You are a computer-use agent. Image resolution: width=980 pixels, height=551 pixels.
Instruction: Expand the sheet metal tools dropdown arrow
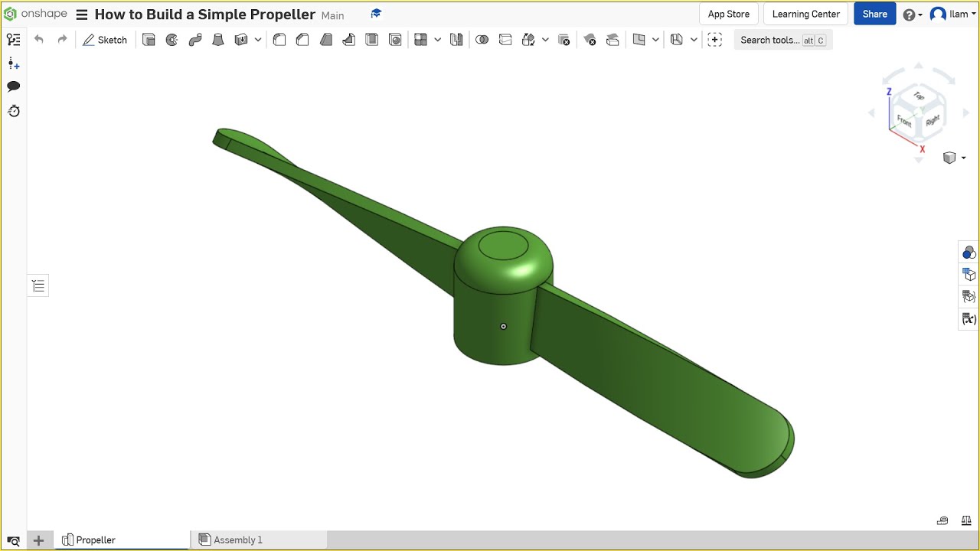click(694, 40)
